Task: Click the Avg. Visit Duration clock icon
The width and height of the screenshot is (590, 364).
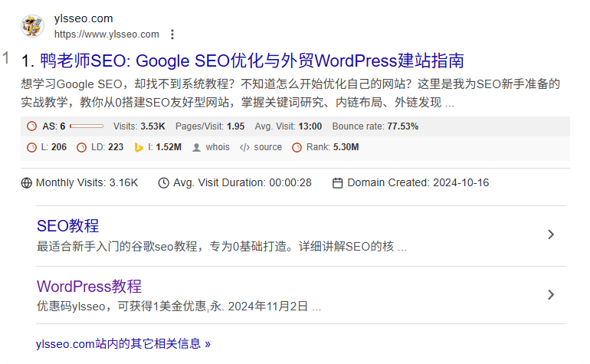Action: click(x=164, y=183)
